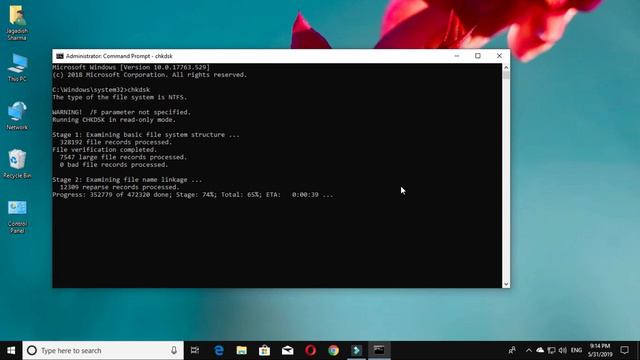Select the Control Panel desktop icon
Screen dimensions: 640x360
click(17, 216)
